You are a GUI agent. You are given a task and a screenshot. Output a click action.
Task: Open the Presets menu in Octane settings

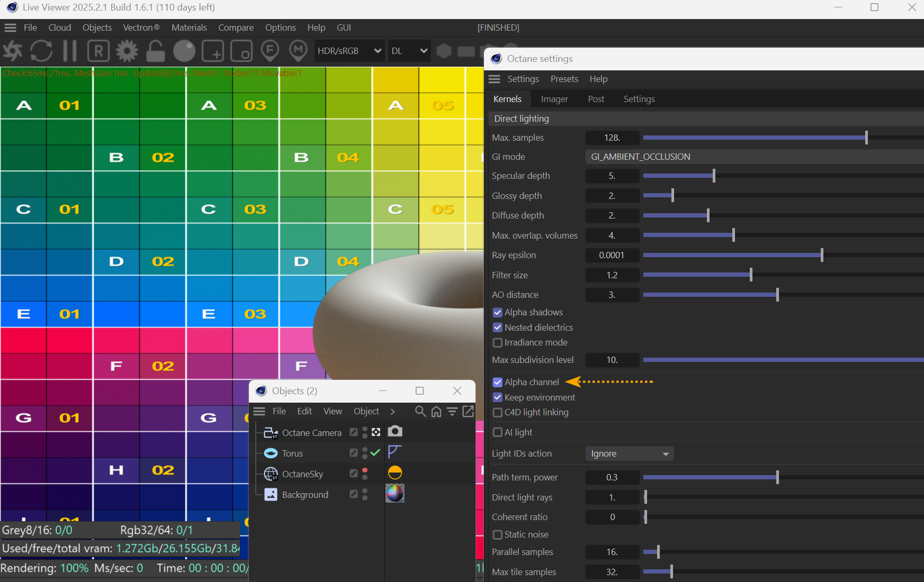pos(564,79)
